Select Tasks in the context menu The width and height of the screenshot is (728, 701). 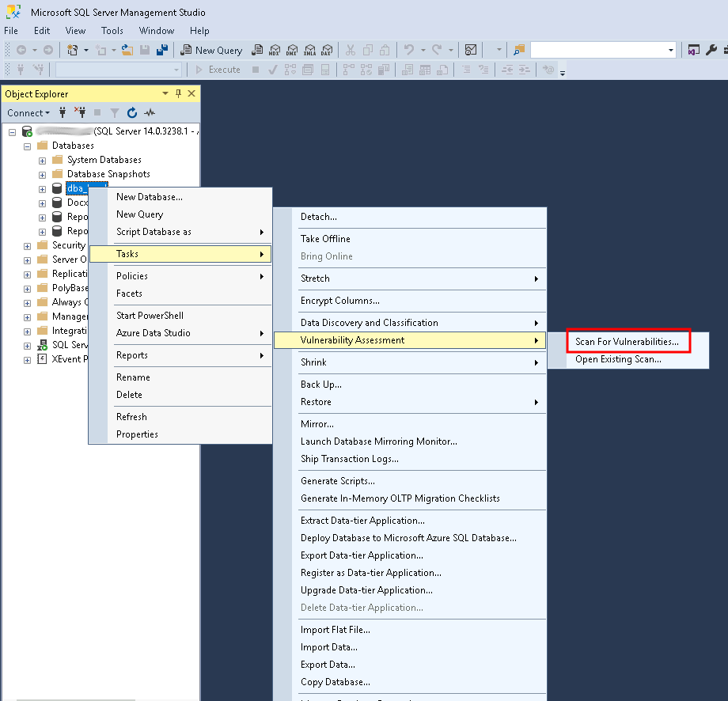coord(180,254)
